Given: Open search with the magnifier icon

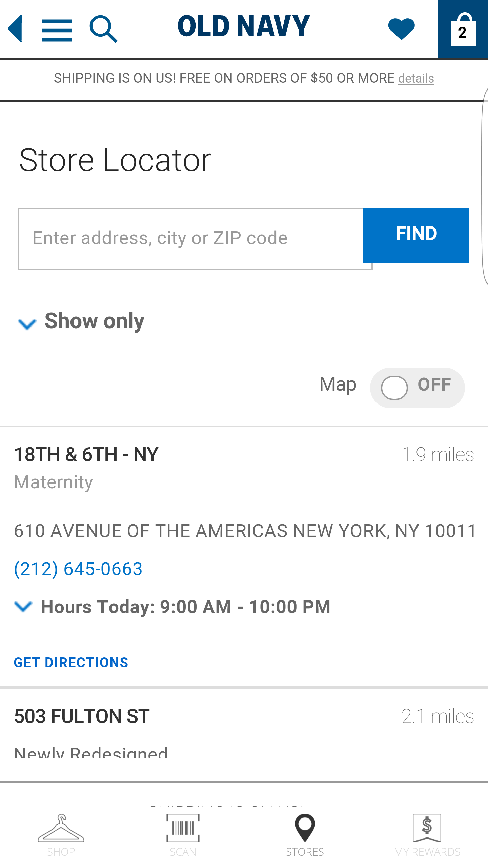Looking at the screenshot, I should pyautogui.click(x=103, y=29).
